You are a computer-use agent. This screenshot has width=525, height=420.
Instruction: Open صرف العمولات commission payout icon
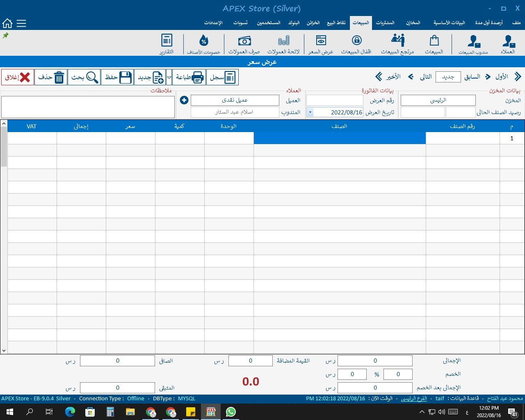tap(244, 44)
